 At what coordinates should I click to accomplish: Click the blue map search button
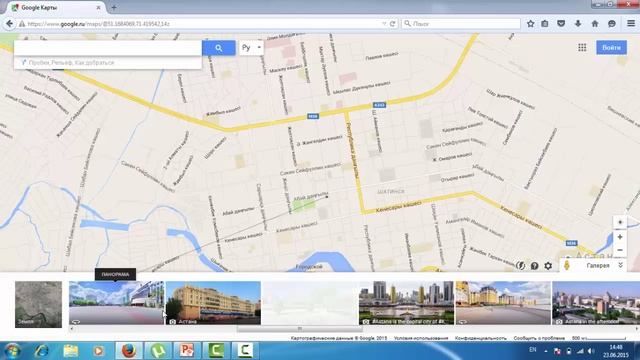click(218, 48)
